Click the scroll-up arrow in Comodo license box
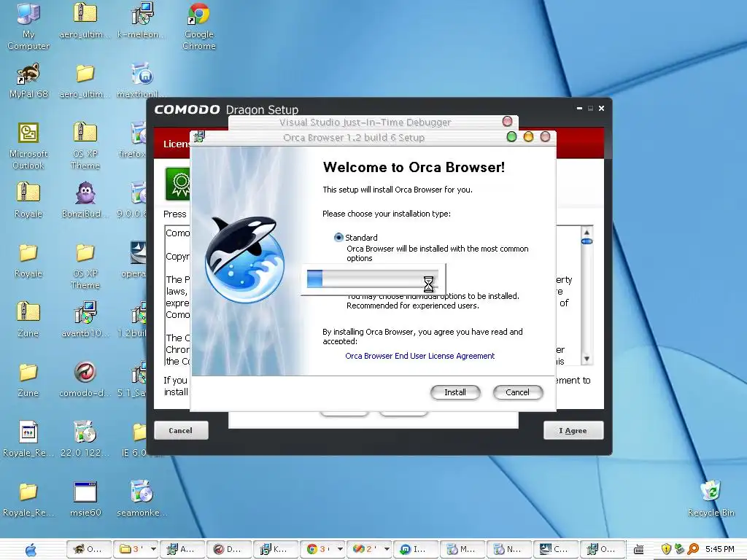This screenshot has width=747, height=560. 587,232
